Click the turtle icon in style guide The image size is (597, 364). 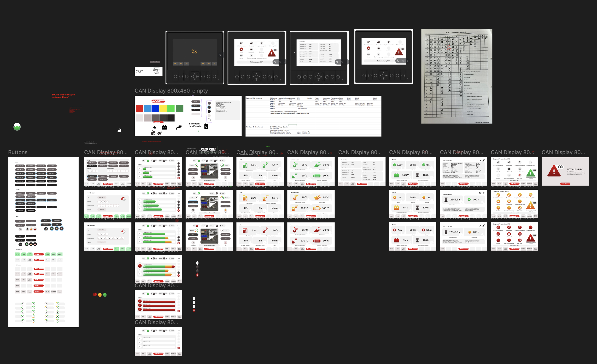click(x=160, y=133)
